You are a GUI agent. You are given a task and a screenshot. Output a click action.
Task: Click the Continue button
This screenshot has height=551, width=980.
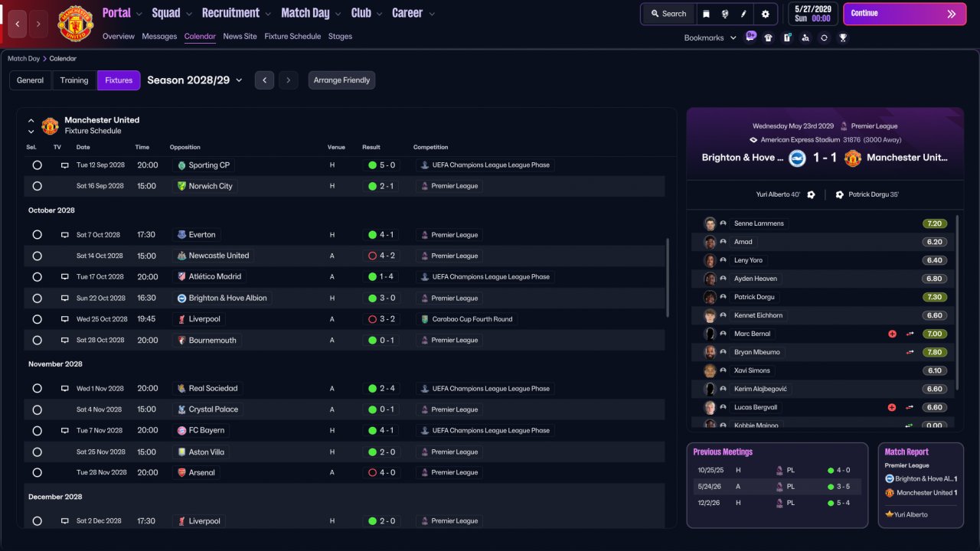tap(904, 14)
